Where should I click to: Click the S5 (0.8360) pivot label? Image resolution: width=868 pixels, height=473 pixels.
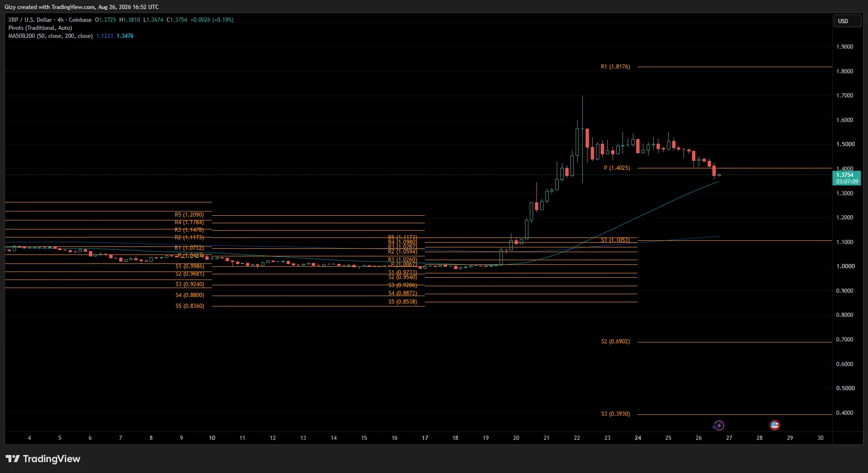click(190, 306)
